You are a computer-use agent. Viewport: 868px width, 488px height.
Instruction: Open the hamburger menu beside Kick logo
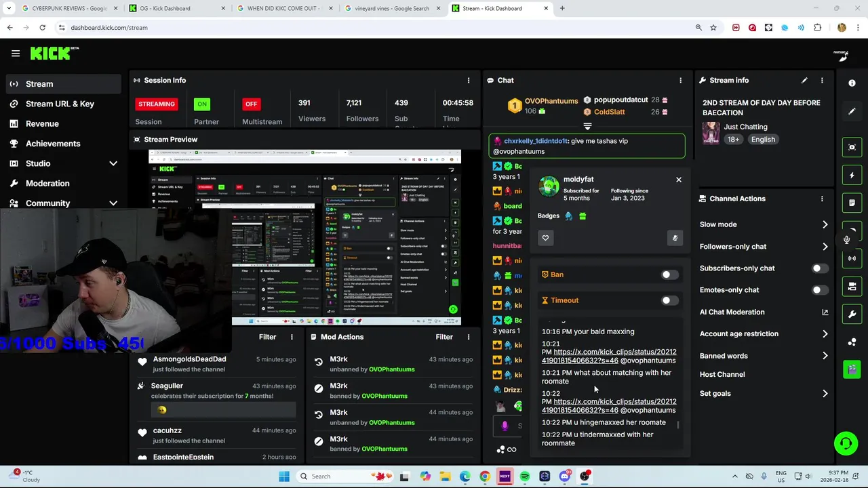click(15, 54)
